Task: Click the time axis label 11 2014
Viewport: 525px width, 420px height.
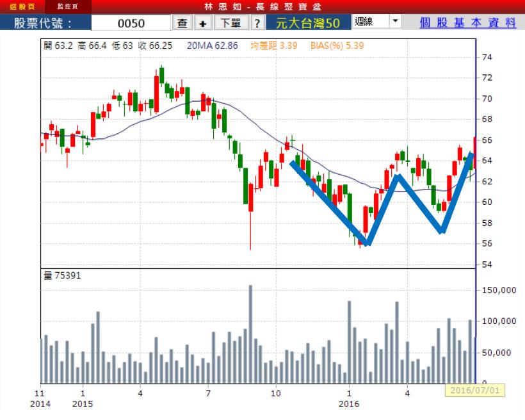Action: click(40, 398)
